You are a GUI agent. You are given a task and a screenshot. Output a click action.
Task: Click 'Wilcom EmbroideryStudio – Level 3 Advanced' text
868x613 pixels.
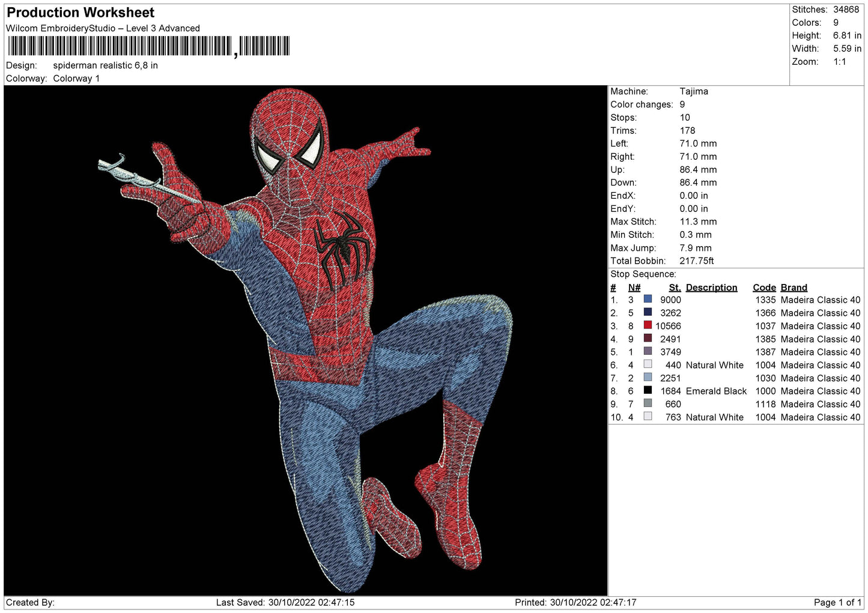point(103,28)
